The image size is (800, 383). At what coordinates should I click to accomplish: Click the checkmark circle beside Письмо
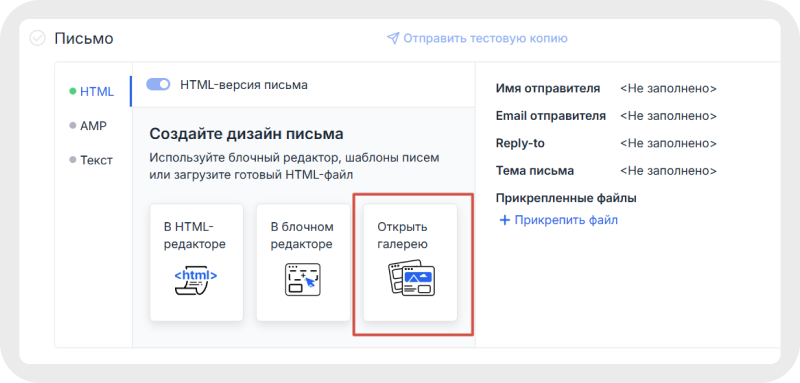point(37,38)
